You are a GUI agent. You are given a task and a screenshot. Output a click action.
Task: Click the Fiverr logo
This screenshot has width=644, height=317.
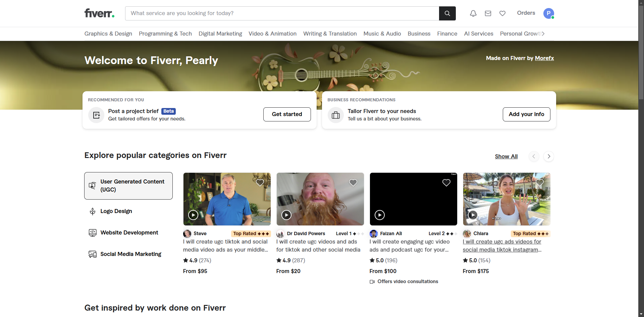tap(99, 13)
